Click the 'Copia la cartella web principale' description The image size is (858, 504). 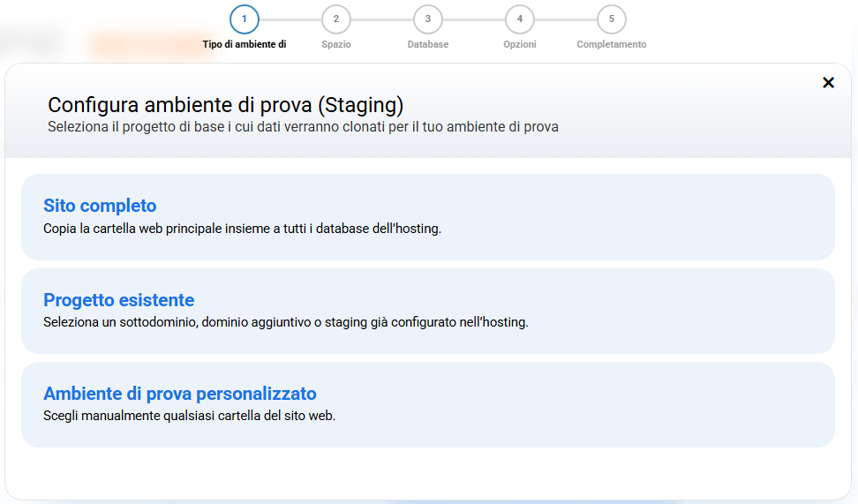[242, 229]
